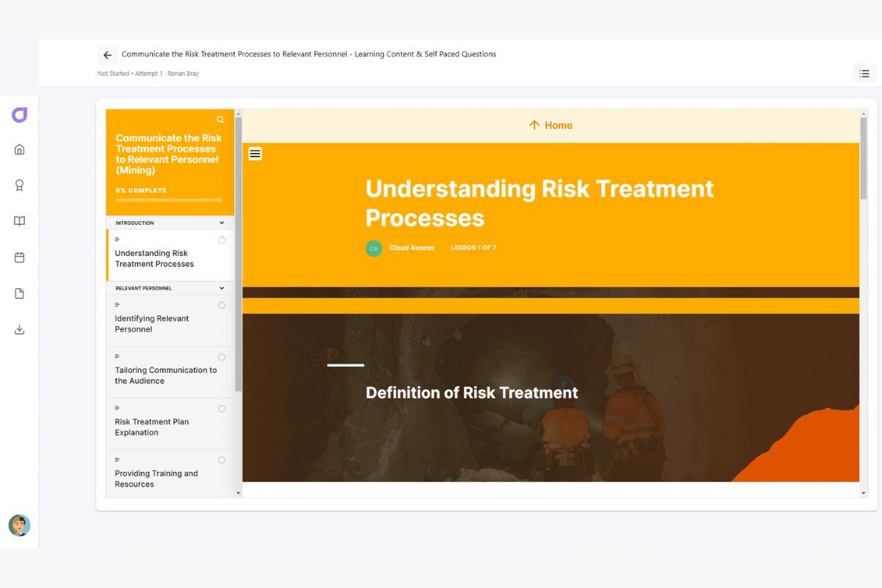Click the lesson heading 'Understanding Risk Treatment Processes'
Image resolution: width=882 pixels, height=588 pixels.
point(539,204)
